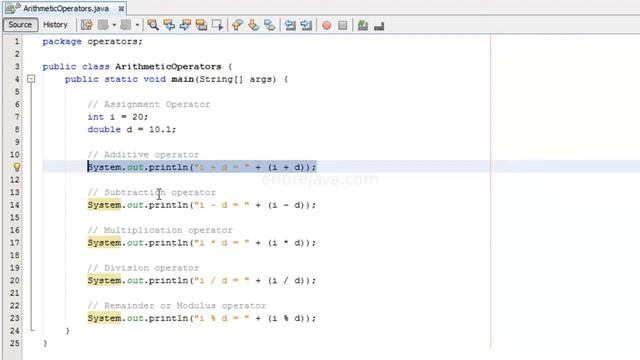Click closing brace on line 24
Image resolution: width=640 pixels, height=360 pixels.
point(68,331)
